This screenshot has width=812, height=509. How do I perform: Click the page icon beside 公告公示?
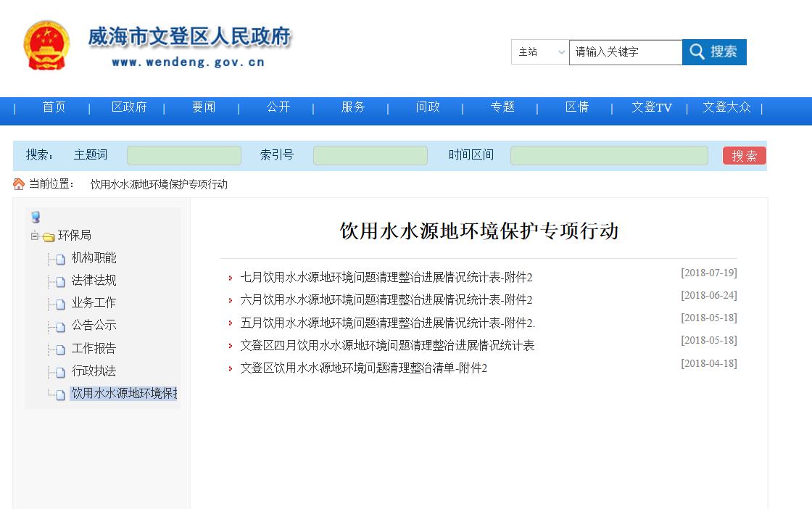tap(61, 326)
